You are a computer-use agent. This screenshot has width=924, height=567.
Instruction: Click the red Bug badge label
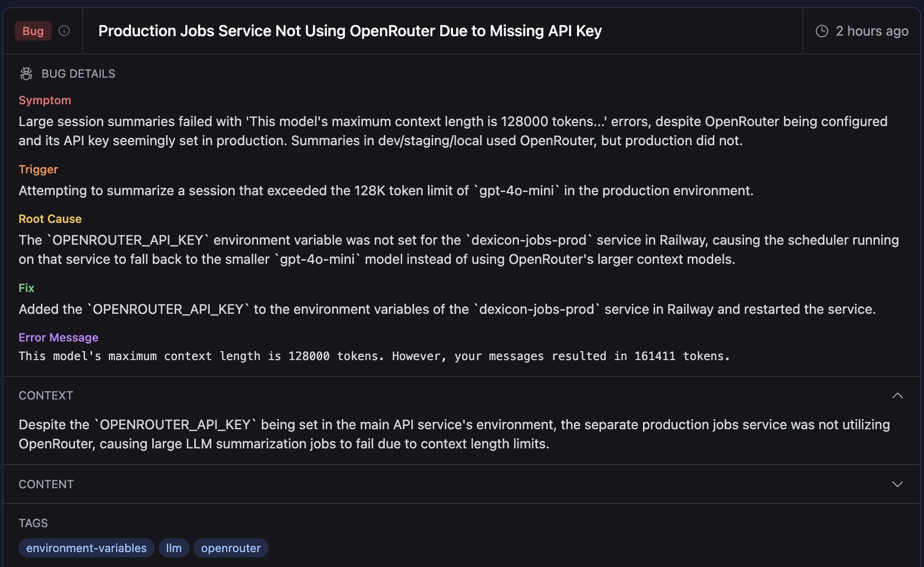click(x=33, y=31)
